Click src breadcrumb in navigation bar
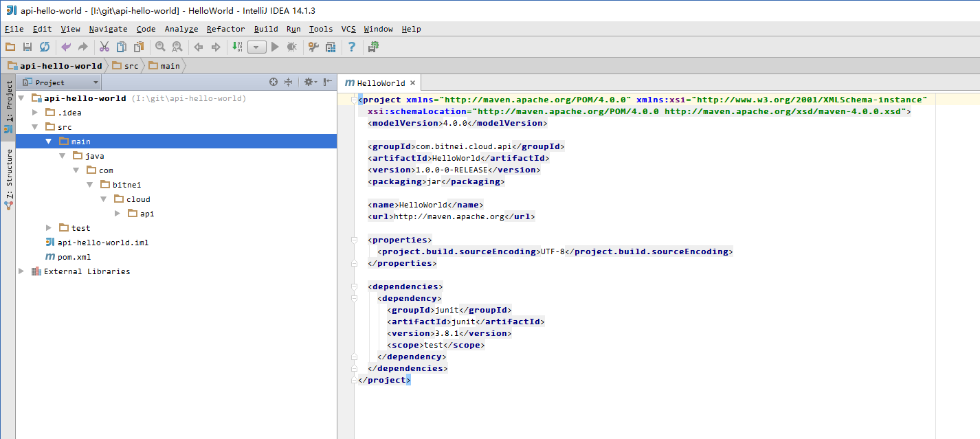 (x=125, y=66)
